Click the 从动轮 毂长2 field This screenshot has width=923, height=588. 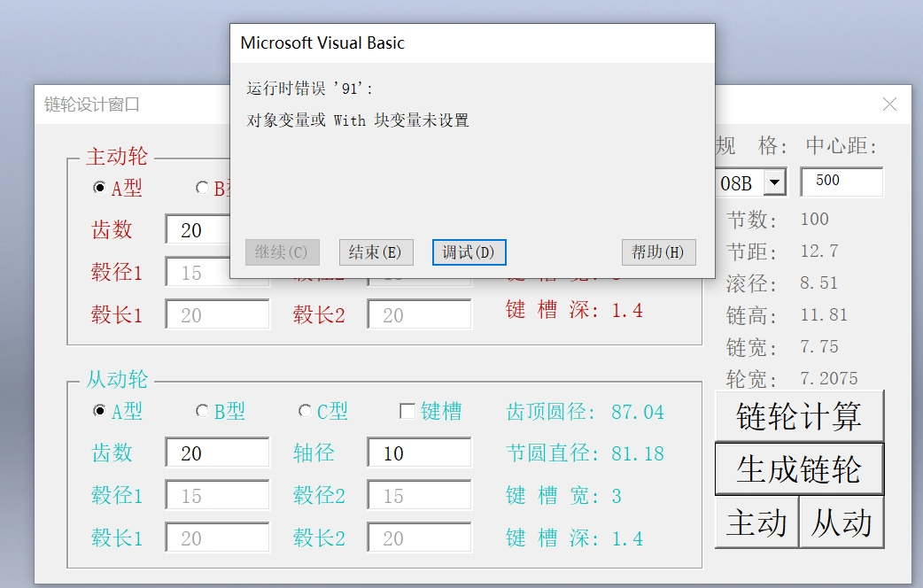click(x=419, y=538)
